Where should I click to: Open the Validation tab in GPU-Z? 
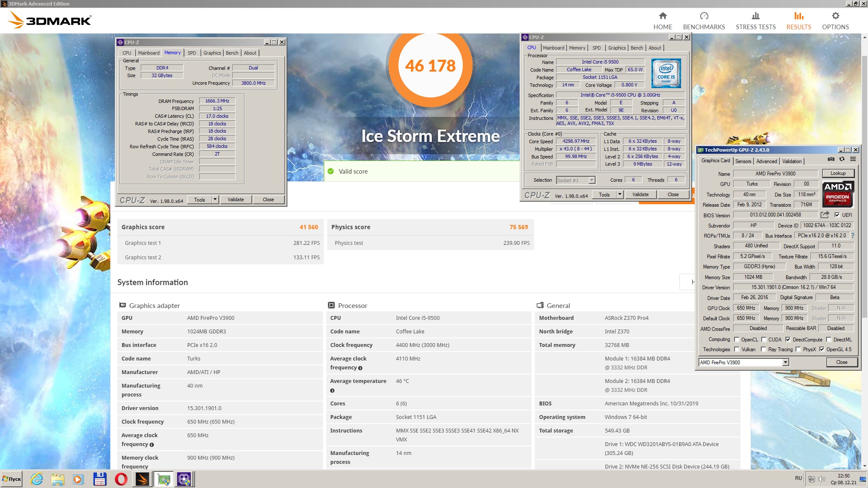click(x=792, y=161)
